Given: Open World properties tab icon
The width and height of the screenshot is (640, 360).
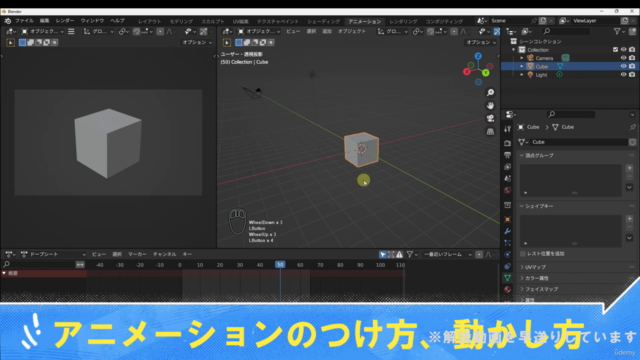Looking at the screenshot, I should pos(507,190).
